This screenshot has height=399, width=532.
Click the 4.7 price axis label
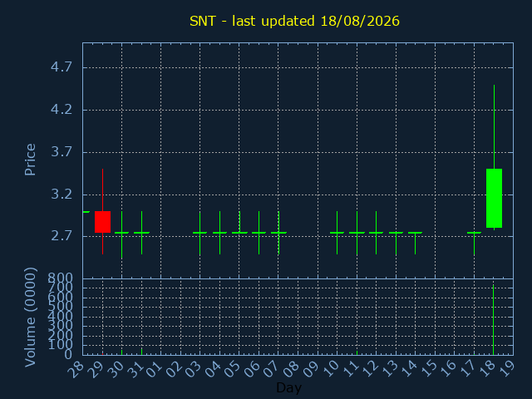point(62,66)
